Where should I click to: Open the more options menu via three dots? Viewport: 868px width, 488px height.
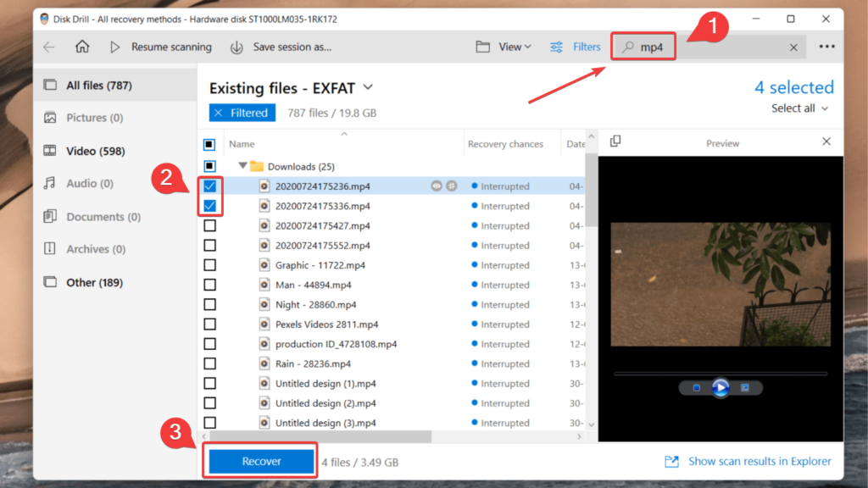[x=826, y=47]
